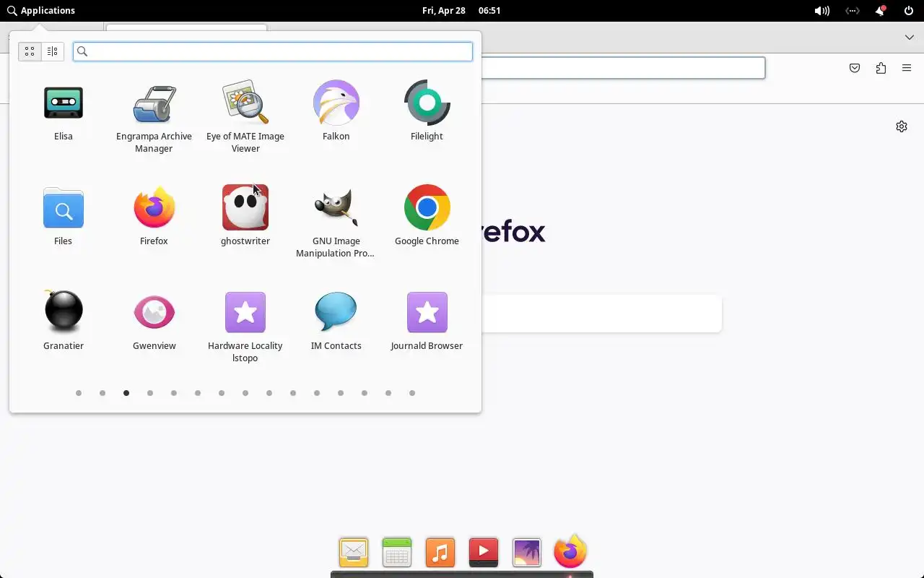This screenshot has width=924, height=578.
Task: Focus the applications search field
Action: pos(273,51)
